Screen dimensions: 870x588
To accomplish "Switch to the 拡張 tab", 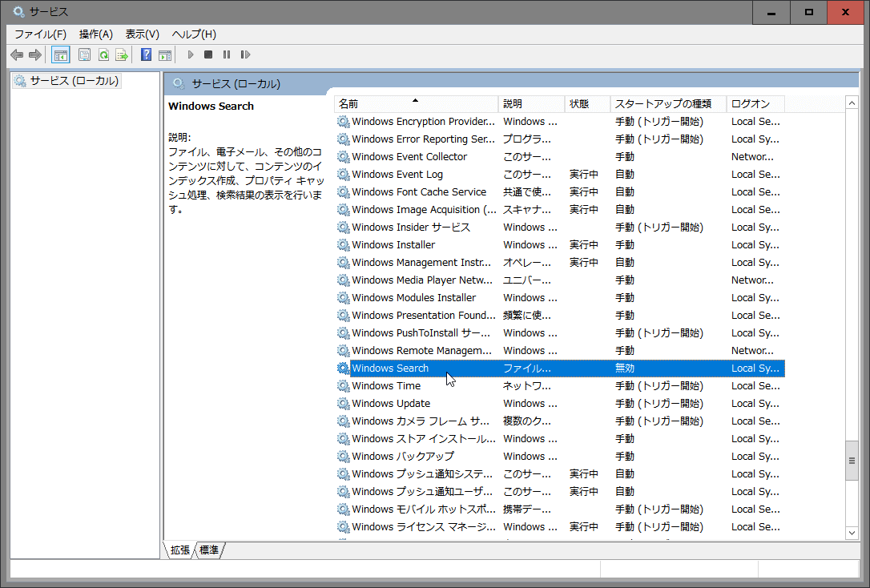I will (x=179, y=550).
